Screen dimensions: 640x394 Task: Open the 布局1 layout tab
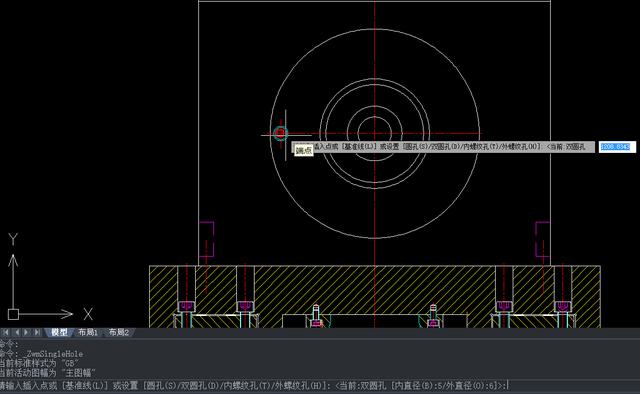[x=88, y=332]
